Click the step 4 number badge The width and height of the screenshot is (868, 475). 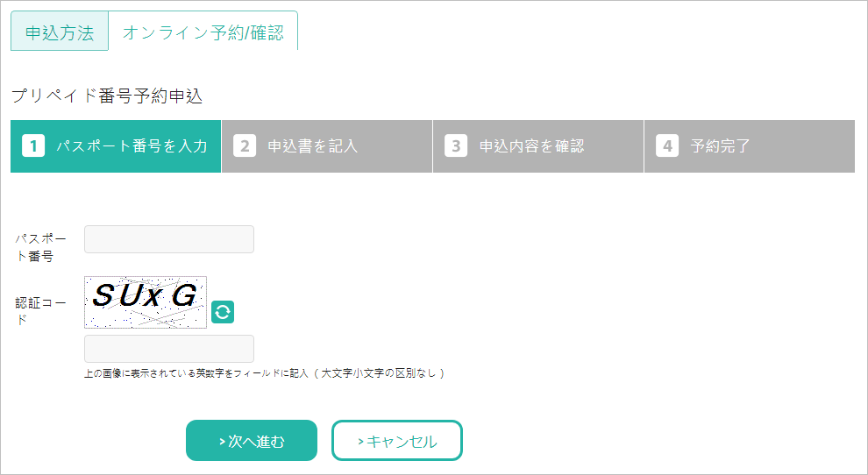pos(667,146)
